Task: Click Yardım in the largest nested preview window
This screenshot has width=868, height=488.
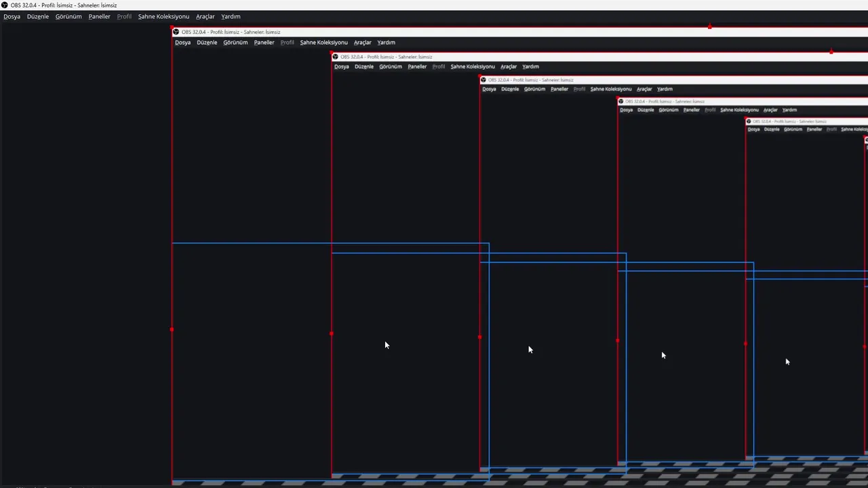Action: pyautogui.click(x=386, y=42)
